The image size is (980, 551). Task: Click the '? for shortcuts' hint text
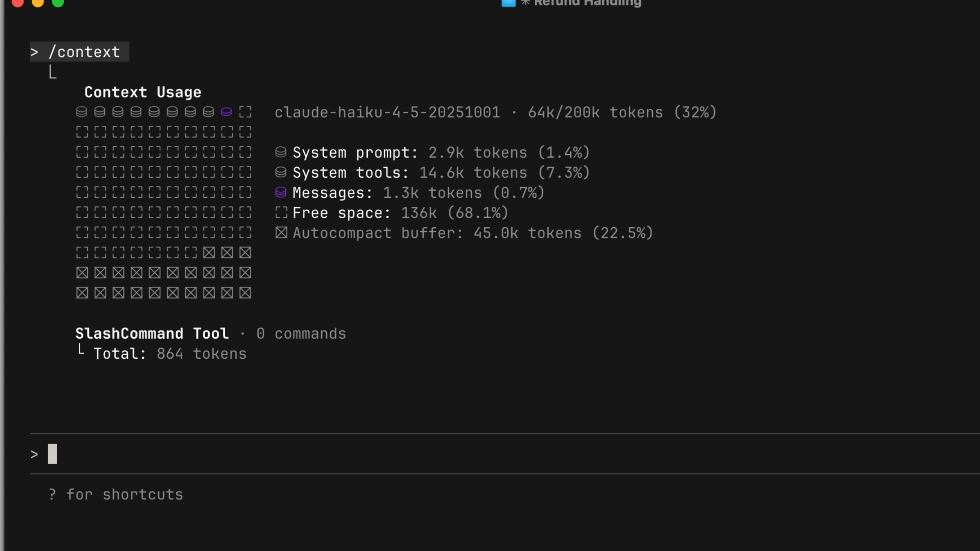116,494
